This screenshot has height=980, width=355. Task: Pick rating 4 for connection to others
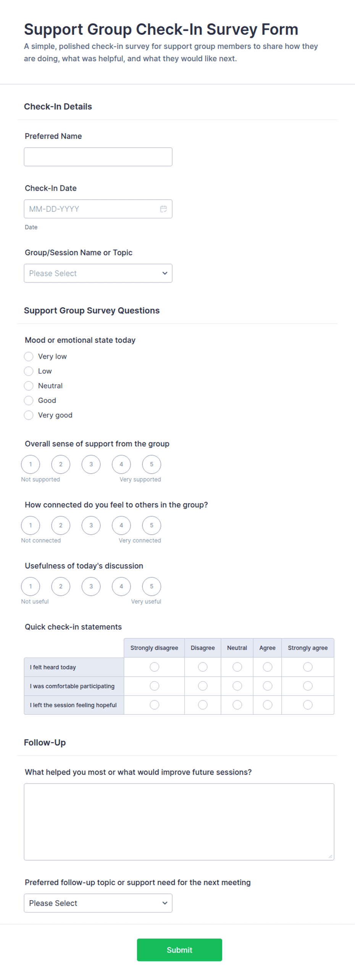click(x=121, y=525)
